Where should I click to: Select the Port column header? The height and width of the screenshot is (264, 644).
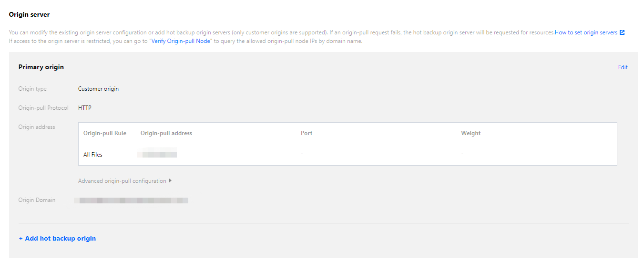[307, 133]
